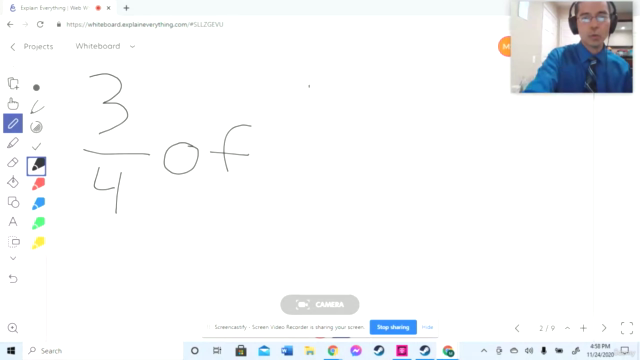Click the CAMERA button
Image resolution: width=640 pixels, height=360 pixels.
320,304
